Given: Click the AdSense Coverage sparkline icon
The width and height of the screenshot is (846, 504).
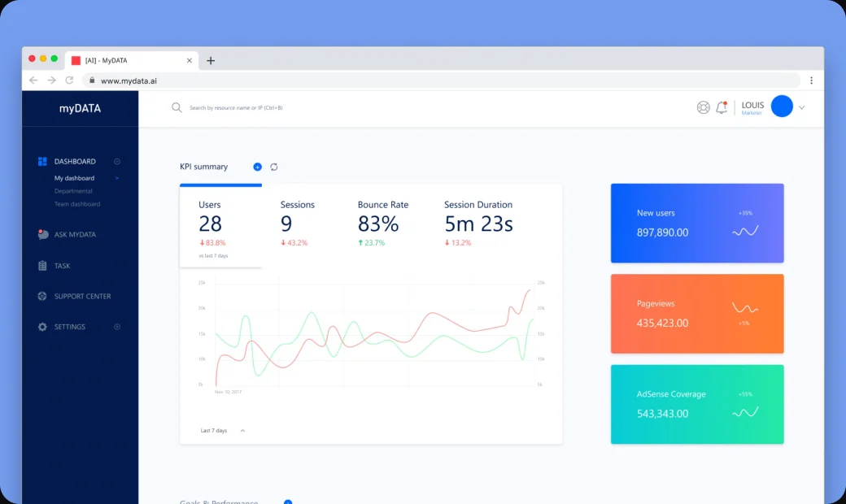Looking at the screenshot, I should (745, 412).
